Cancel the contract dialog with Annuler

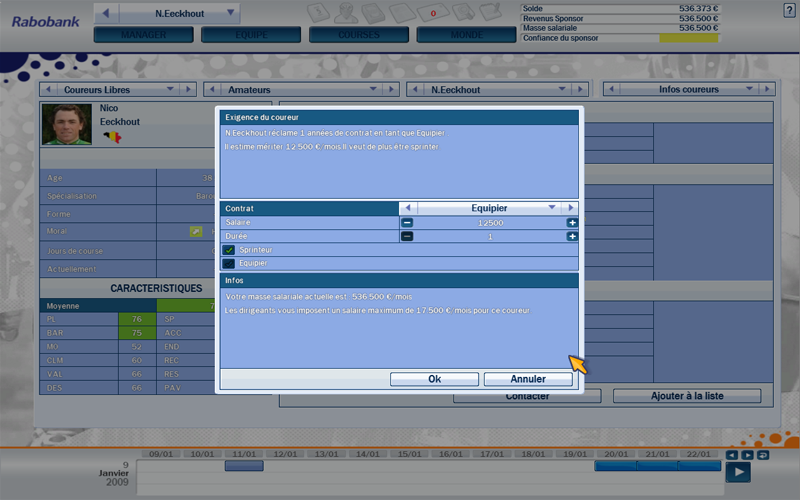click(528, 379)
